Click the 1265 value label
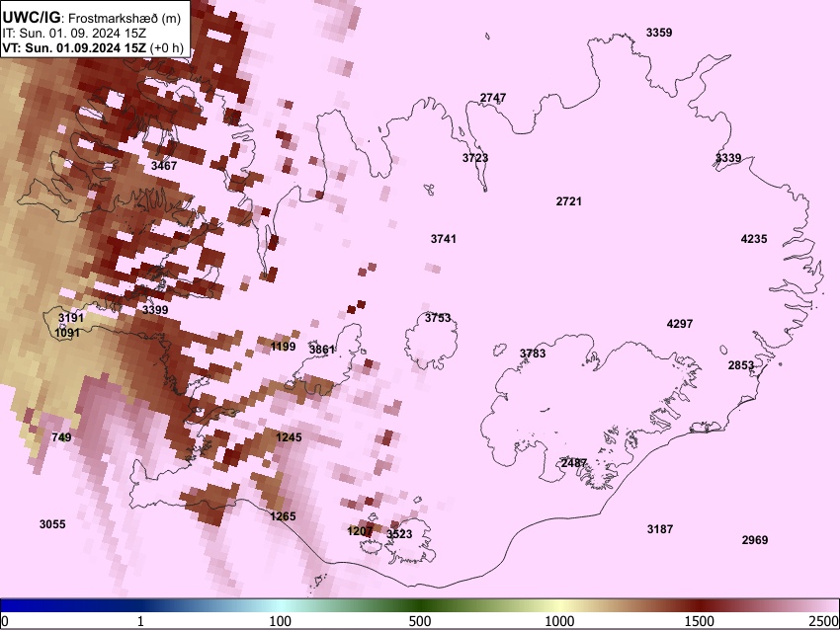The width and height of the screenshot is (840, 630). tap(283, 516)
